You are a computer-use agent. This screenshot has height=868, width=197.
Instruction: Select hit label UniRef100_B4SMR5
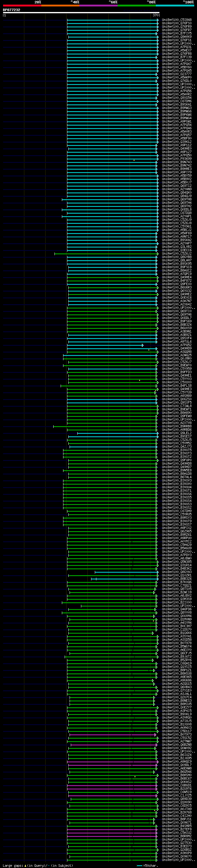(x=177, y=826)
